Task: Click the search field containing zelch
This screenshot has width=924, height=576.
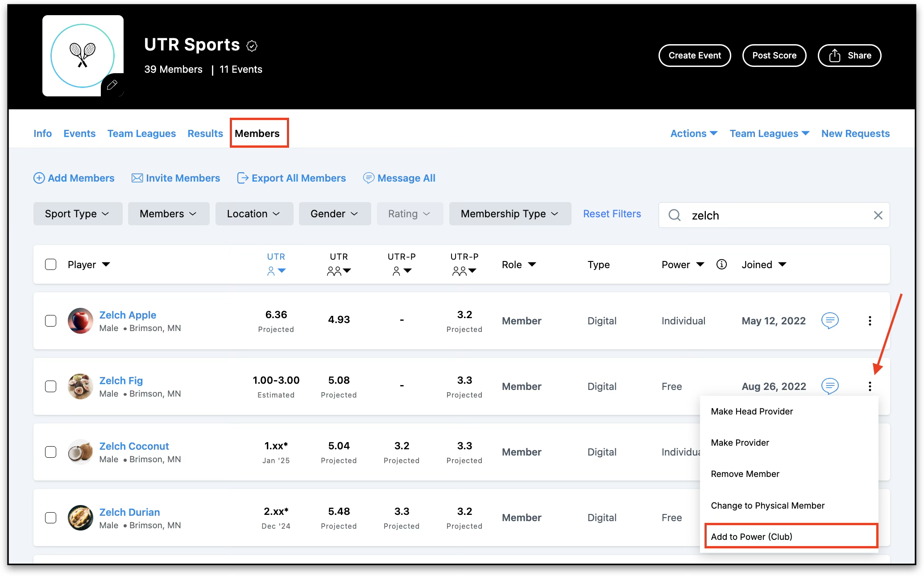Action: point(774,215)
